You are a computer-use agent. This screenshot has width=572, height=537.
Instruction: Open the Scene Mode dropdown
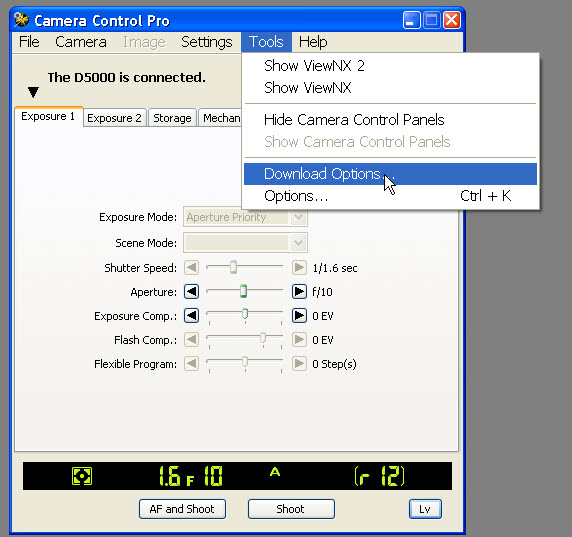[x=245, y=243]
